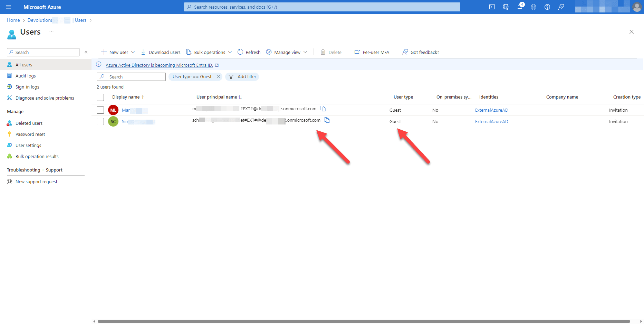Open Cloud Shell from the top bar
The height and width of the screenshot is (324, 644).
[492, 7]
